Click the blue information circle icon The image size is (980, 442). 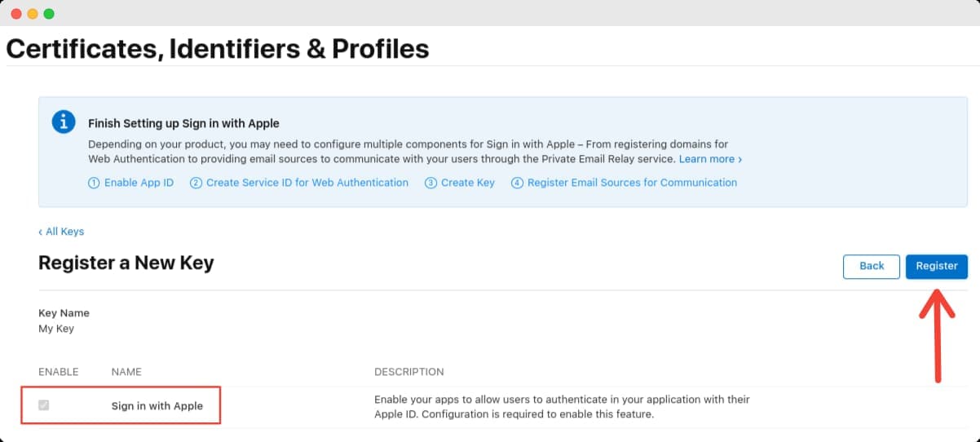[64, 122]
